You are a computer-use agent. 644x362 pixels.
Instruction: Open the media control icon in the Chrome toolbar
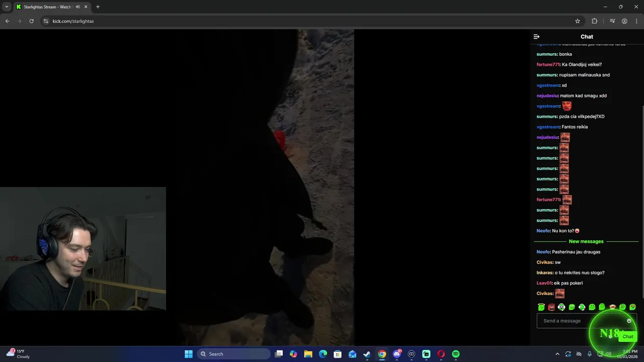[612, 21]
